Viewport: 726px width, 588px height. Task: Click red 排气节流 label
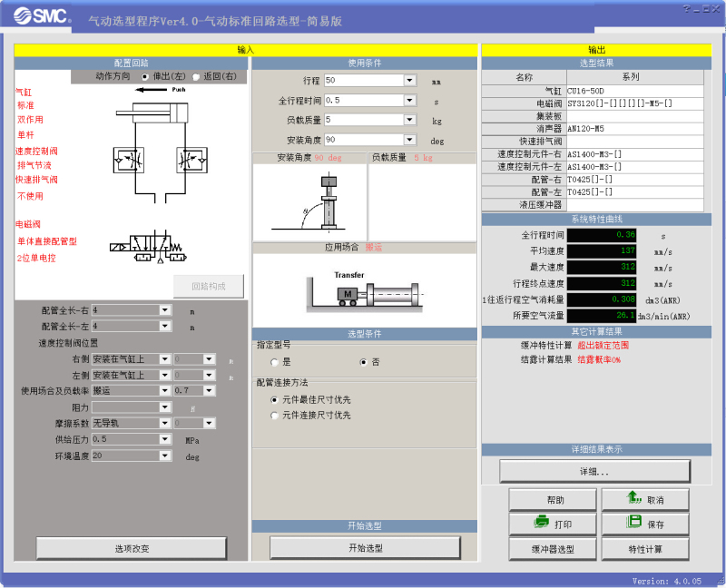tap(34, 165)
